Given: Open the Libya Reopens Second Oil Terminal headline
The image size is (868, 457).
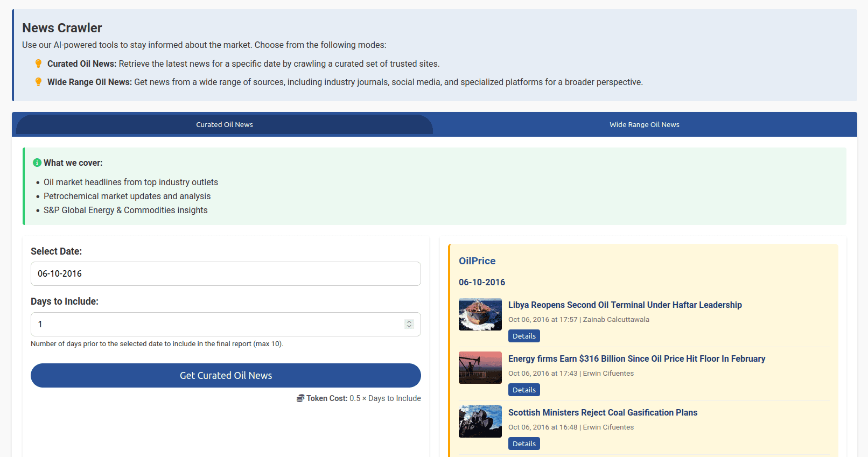Looking at the screenshot, I should tap(625, 305).
